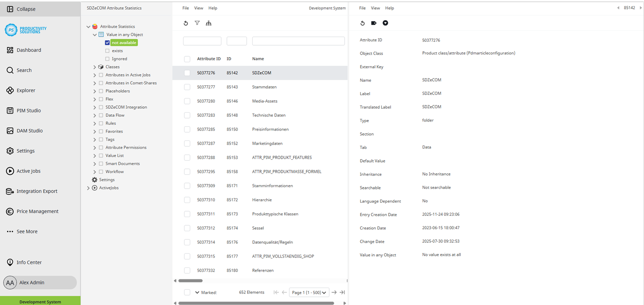Click the tag icon in the detail panel
644x305 pixels.
[374, 23]
